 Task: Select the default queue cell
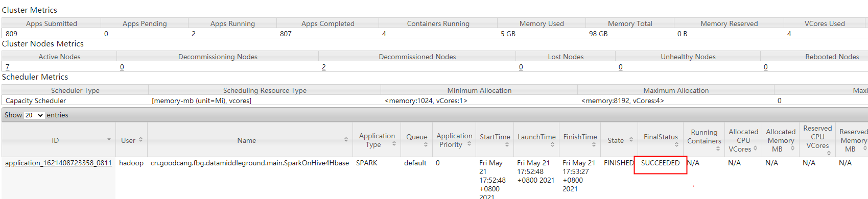tap(415, 163)
